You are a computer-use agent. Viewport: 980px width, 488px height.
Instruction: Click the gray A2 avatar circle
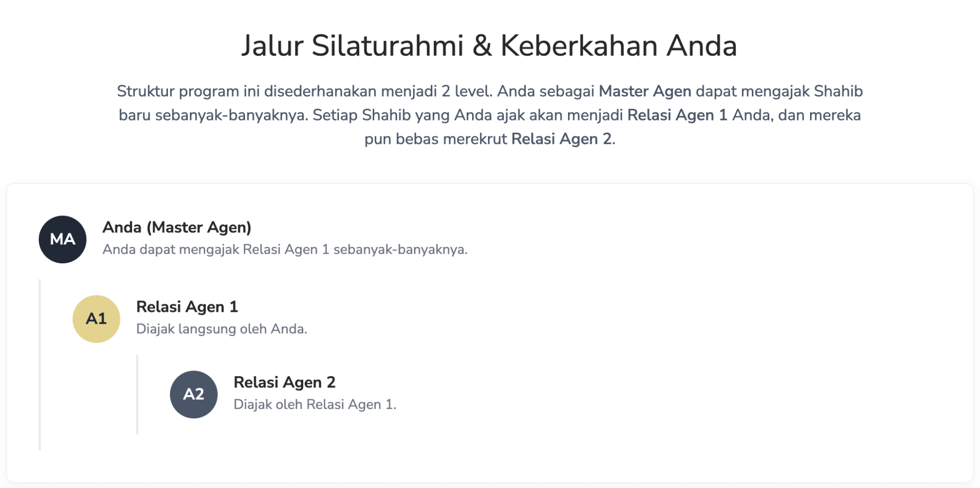point(193,395)
